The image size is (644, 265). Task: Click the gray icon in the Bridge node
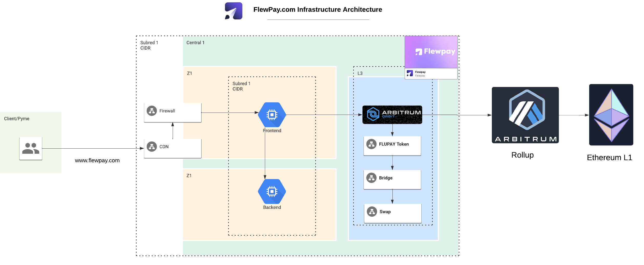coord(371,178)
